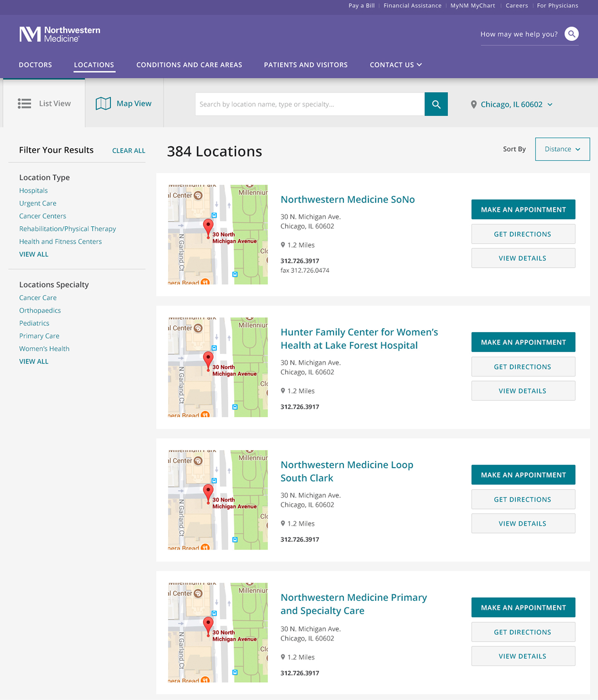Click the teal location search button
The width and height of the screenshot is (598, 700).
[x=436, y=104]
